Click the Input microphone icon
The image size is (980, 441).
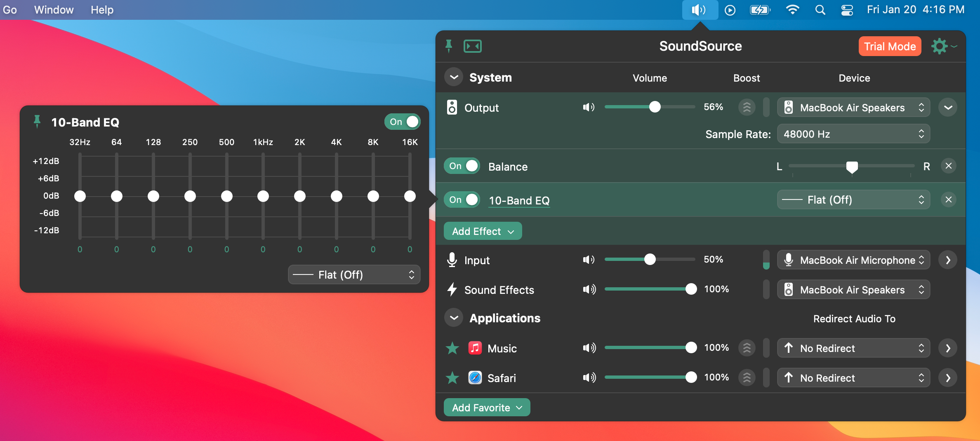tap(452, 260)
